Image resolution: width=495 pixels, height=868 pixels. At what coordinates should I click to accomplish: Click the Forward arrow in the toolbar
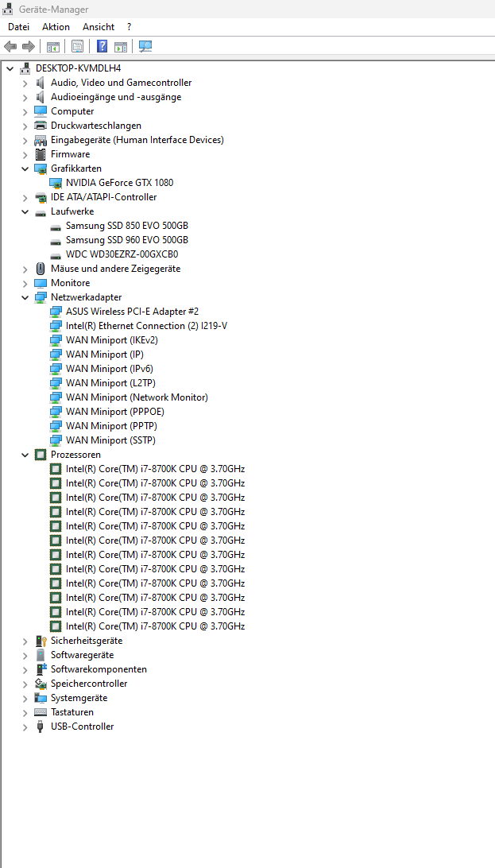click(x=29, y=46)
